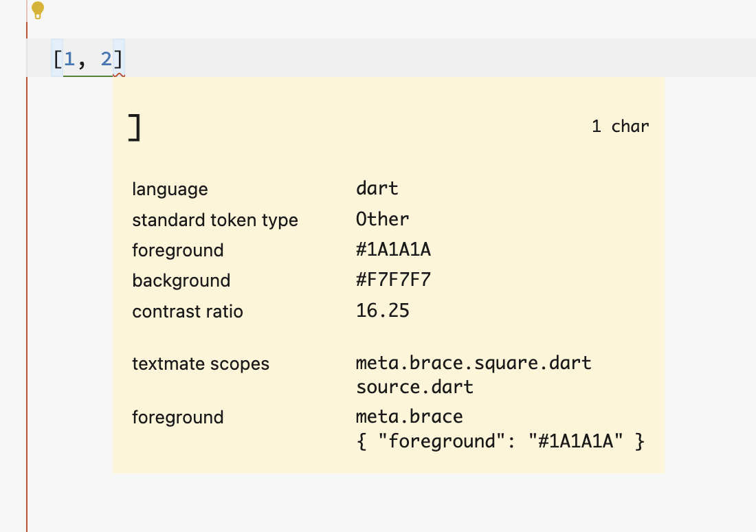756x532 pixels.
Task: Click the 'Other' token type value
Action: 382,219
